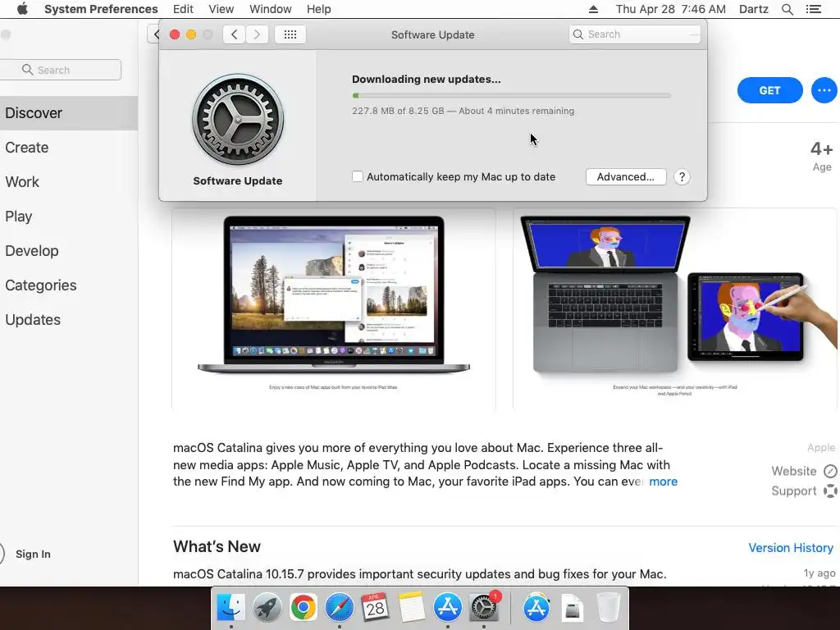
Task: Open Finder from the Dock
Action: pos(231,608)
